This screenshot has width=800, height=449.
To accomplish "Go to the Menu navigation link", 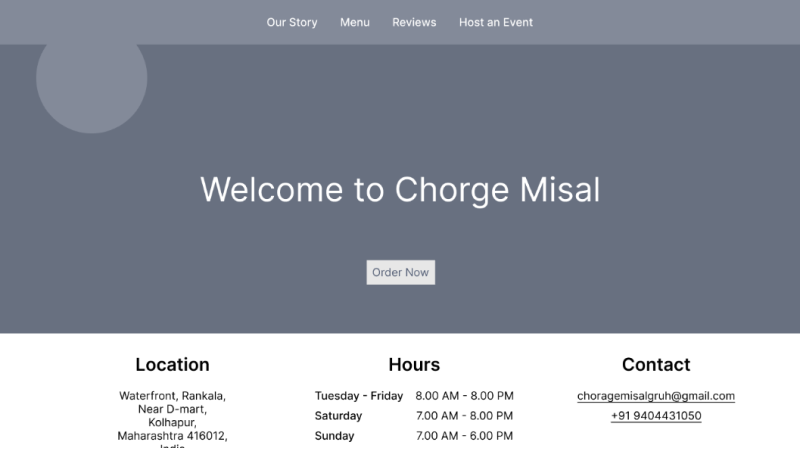I will point(355,22).
